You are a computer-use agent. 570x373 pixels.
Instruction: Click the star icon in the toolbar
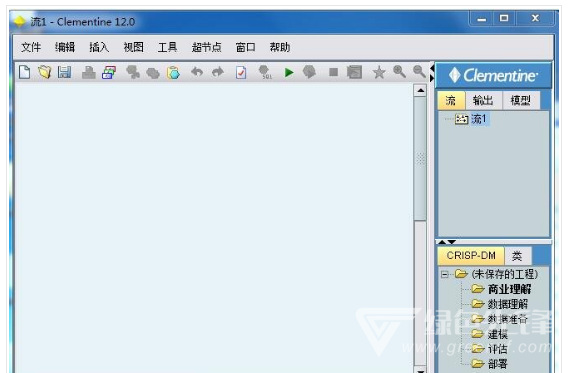(379, 72)
